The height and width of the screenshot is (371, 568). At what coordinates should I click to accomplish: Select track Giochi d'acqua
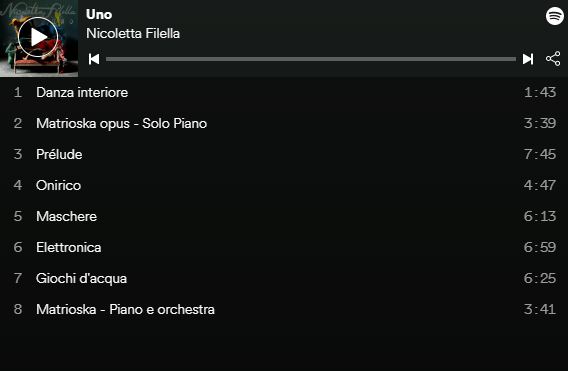pyautogui.click(x=284, y=278)
